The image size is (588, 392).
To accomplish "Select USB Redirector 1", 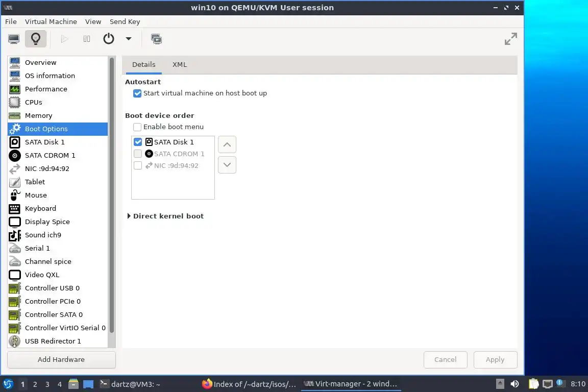I will click(58, 341).
